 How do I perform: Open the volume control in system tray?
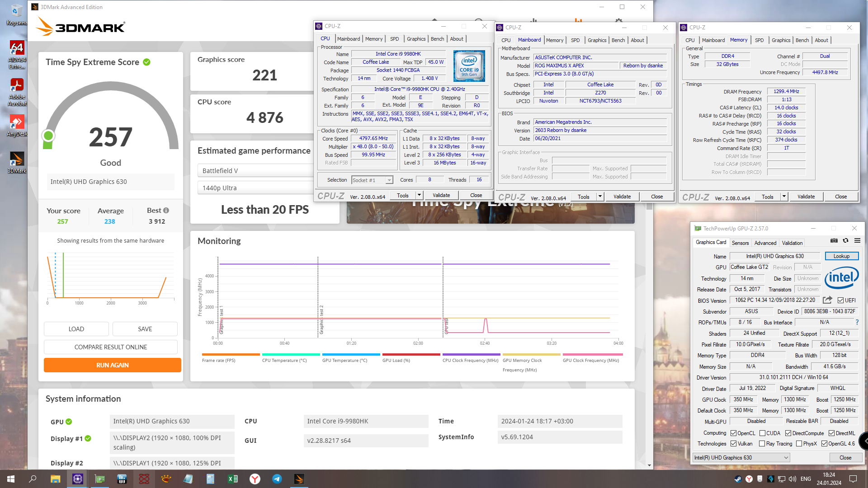point(793,479)
